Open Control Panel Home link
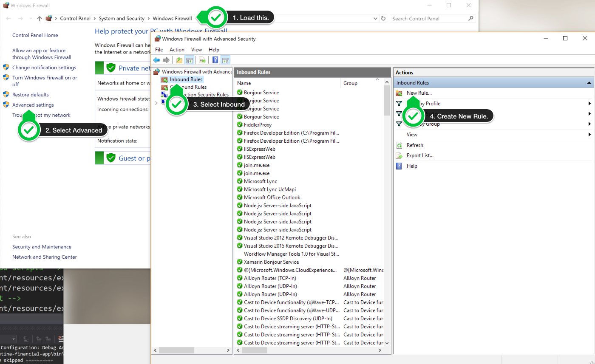 click(x=35, y=35)
